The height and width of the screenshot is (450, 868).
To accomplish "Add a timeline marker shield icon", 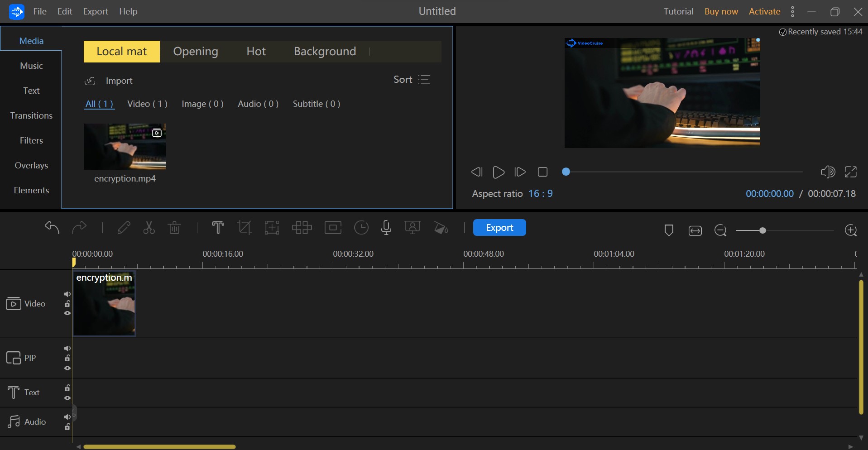I will (669, 230).
